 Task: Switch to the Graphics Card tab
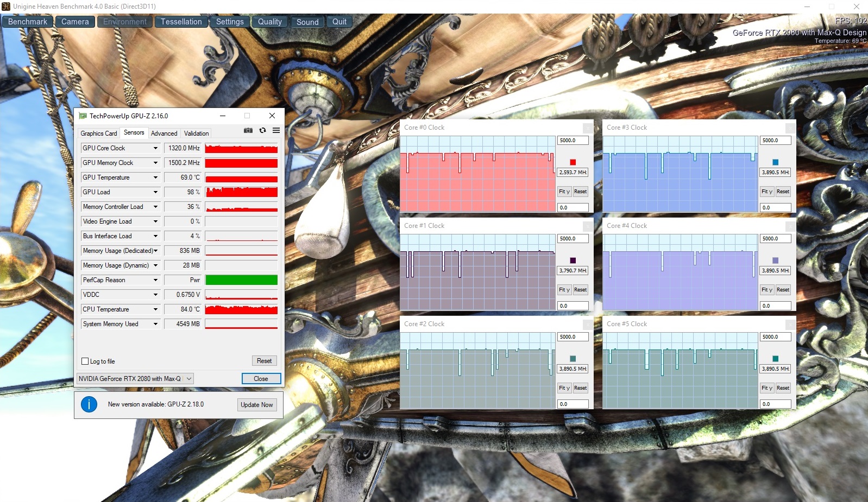click(98, 134)
